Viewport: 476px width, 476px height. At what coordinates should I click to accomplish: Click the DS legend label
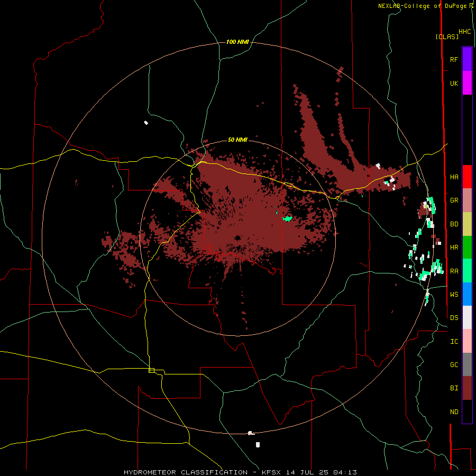454,318
